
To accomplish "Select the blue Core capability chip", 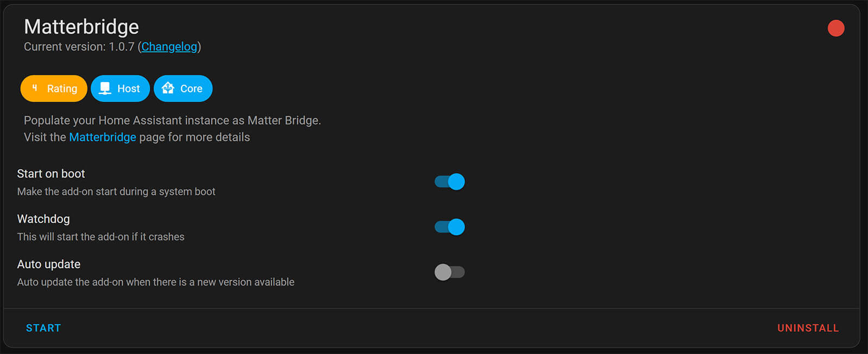I will tap(183, 88).
